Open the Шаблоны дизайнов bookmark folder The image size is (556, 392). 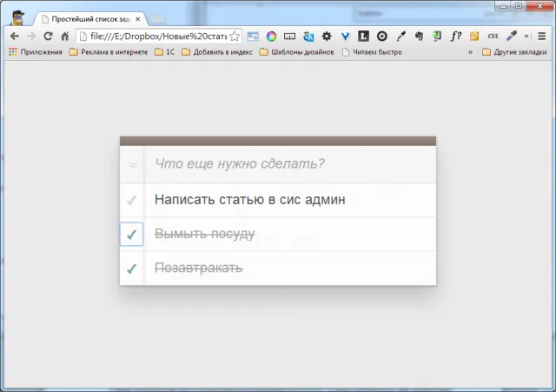point(297,52)
